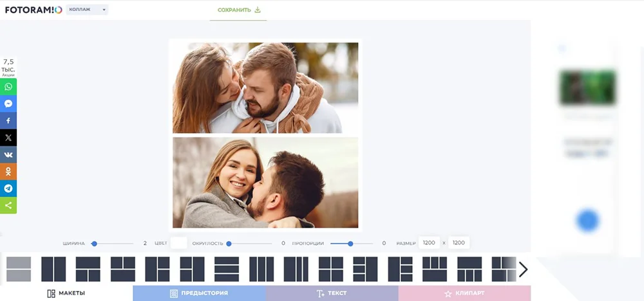Share via the Telegram icon
Image resolution: width=644 pixels, height=301 pixels.
coord(8,188)
